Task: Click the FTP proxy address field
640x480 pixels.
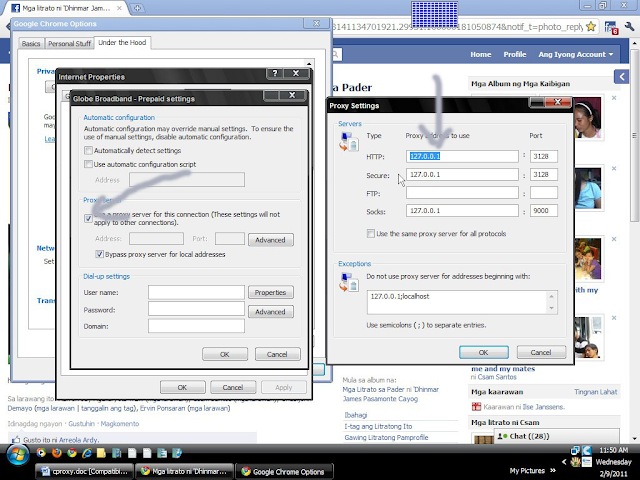Action: 462,193
